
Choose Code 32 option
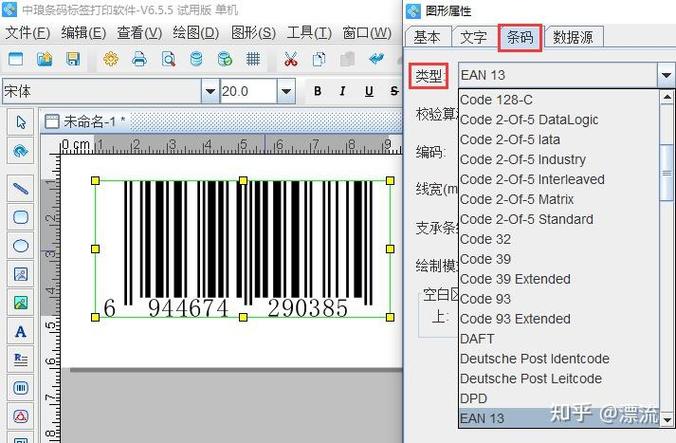[x=559, y=239]
